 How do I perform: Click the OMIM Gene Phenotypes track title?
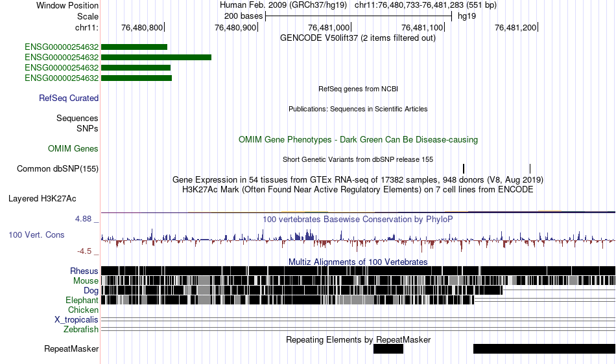359,140
